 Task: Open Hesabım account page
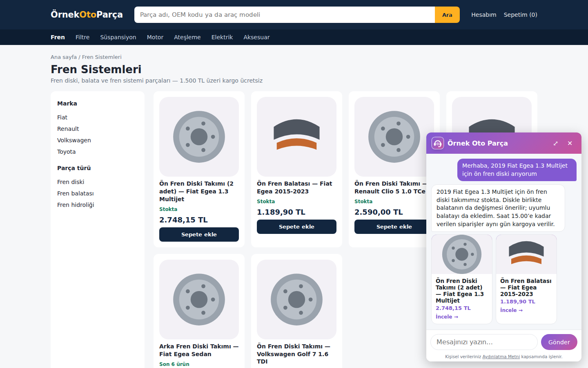click(x=484, y=15)
